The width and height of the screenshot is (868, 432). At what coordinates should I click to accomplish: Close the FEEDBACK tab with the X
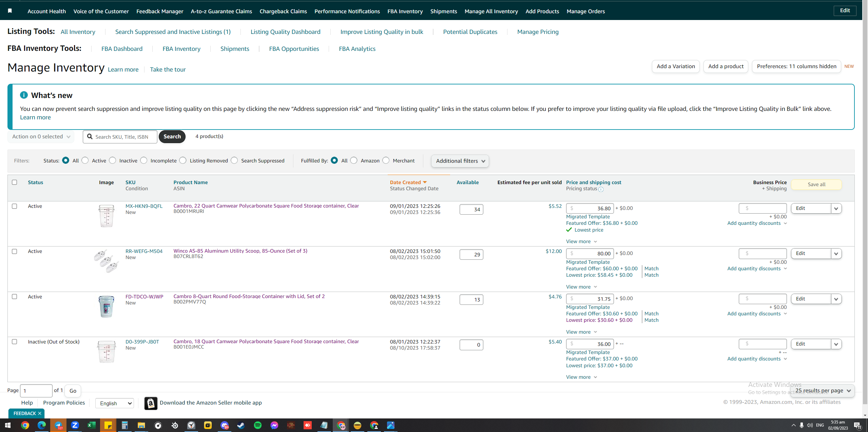click(x=40, y=413)
